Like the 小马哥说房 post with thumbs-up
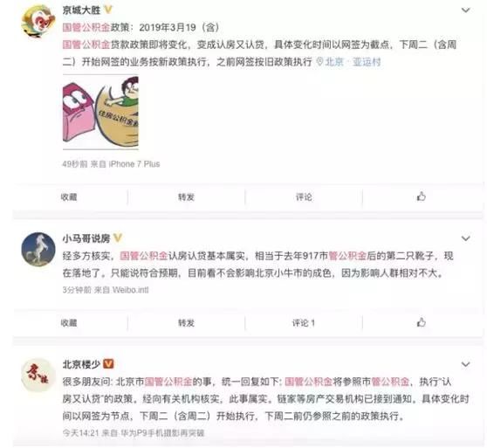The width and height of the screenshot is (487, 448). (x=421, y=322)
